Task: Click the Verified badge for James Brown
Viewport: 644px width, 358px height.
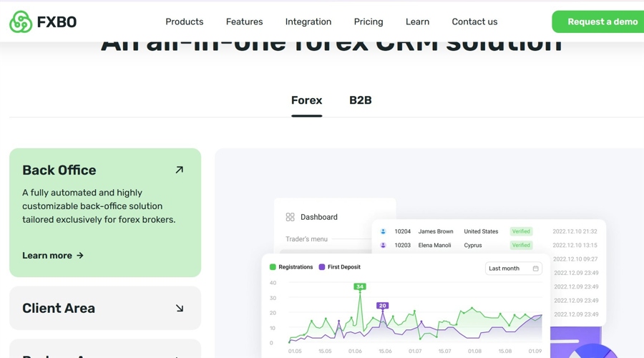Action: (x=521, y=231)
